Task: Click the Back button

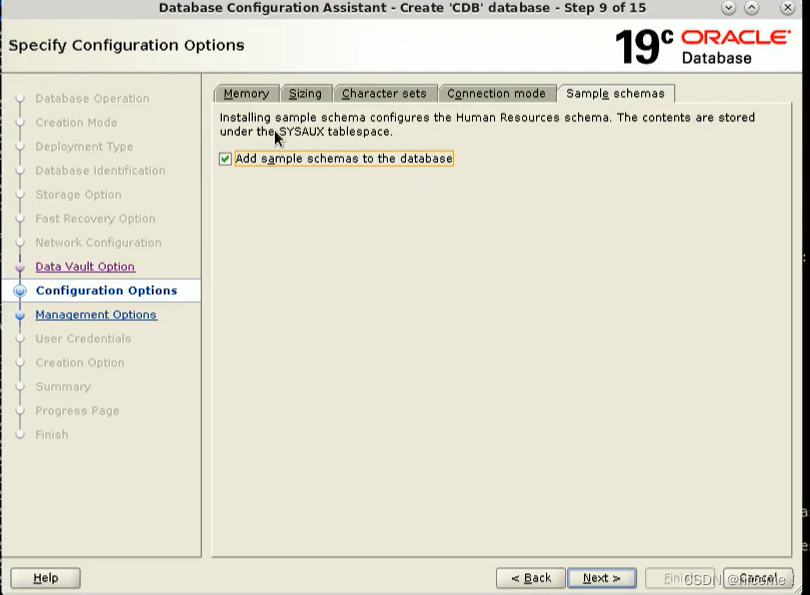Action: [x=530, y=577]
